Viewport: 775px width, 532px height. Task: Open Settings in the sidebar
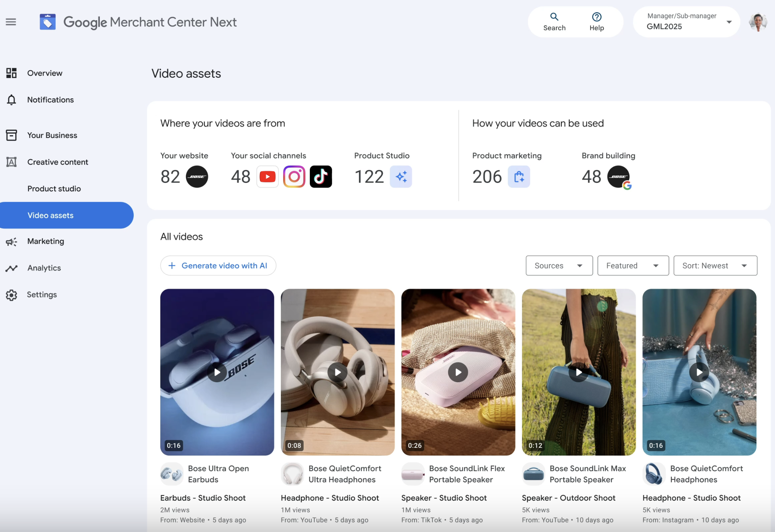pyautogui.click(x=42, y=295)
